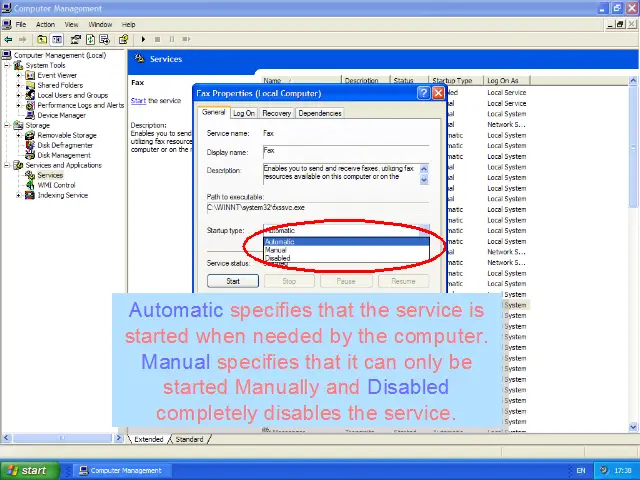Switch to the Dependencies tab

pos(320,113)
